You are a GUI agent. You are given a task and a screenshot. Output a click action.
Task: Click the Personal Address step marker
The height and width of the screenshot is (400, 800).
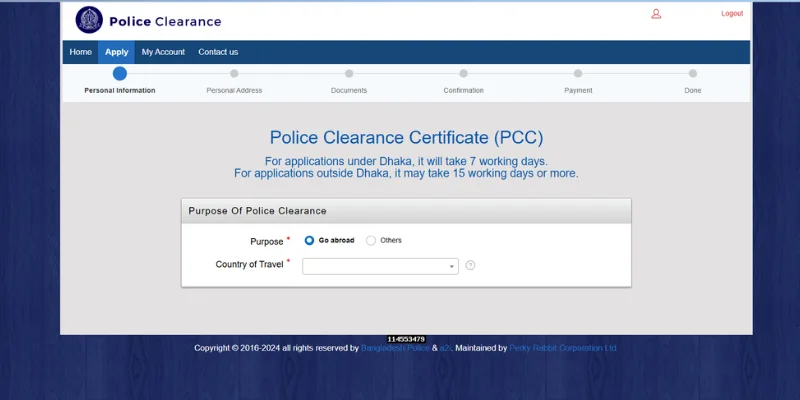(234, 73)
